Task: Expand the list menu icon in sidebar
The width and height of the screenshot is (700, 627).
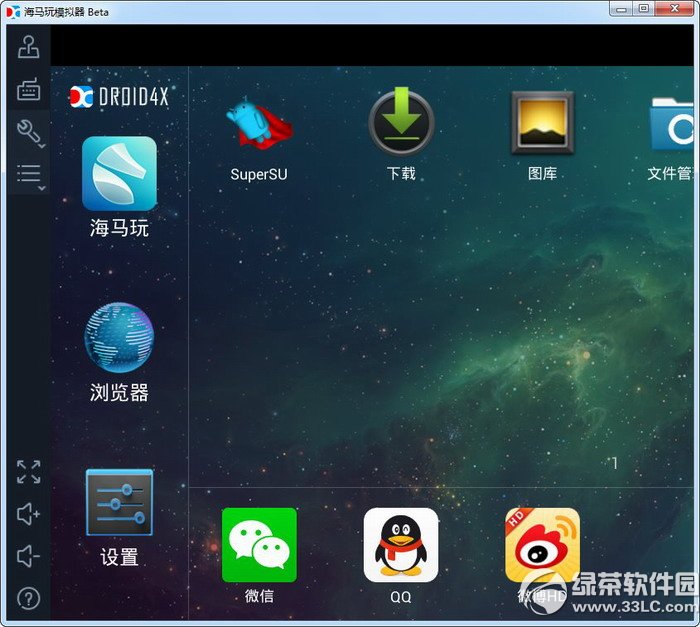Action: tap(30, 176)
